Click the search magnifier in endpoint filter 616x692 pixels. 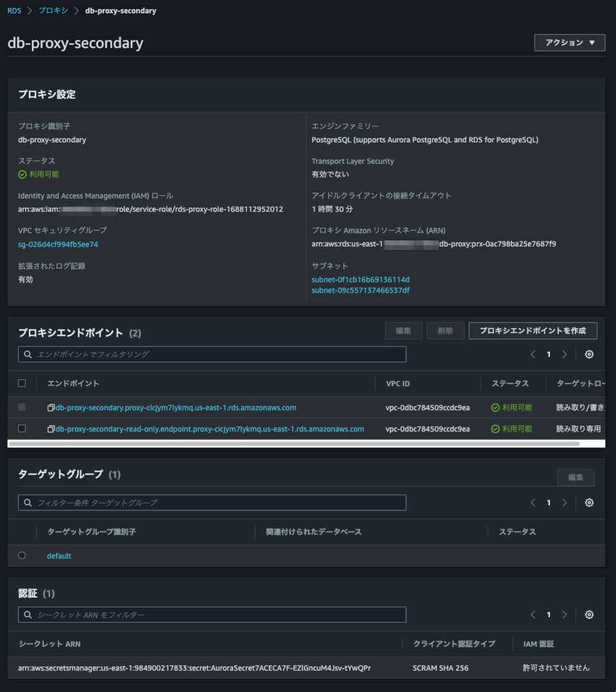tap(28, 354)
